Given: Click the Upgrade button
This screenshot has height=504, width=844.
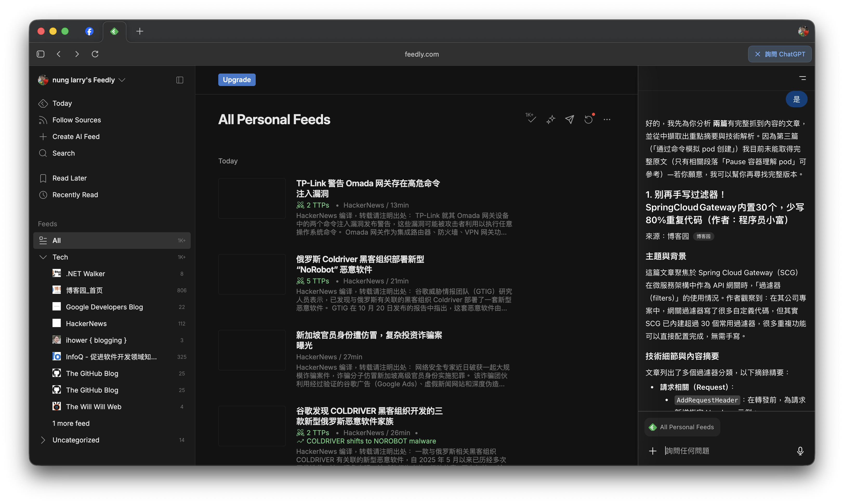Looking at the screenshot, I should tap(237, 80).
